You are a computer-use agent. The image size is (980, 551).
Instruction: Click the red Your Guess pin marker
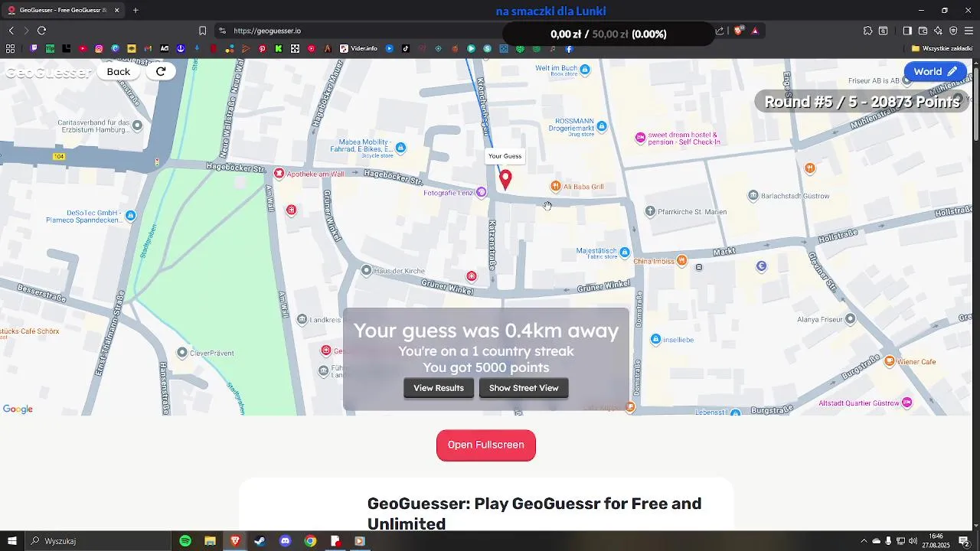pyautogui.click(x=505, y=180)
